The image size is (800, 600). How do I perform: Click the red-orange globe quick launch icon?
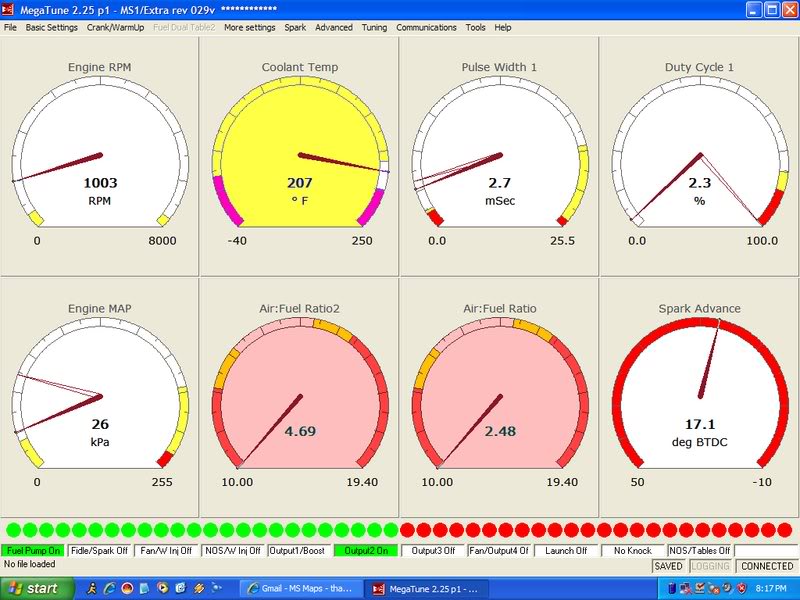tap(127, 588)
